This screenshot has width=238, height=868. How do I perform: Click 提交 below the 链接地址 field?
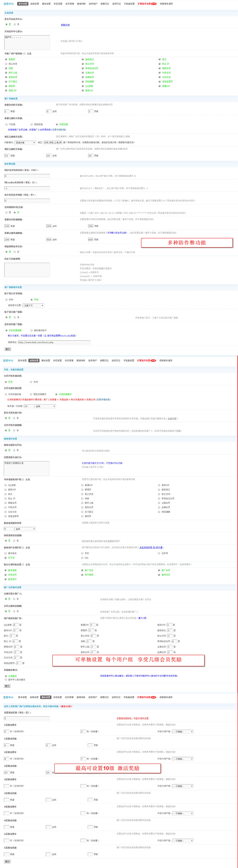tap(8, 349)
